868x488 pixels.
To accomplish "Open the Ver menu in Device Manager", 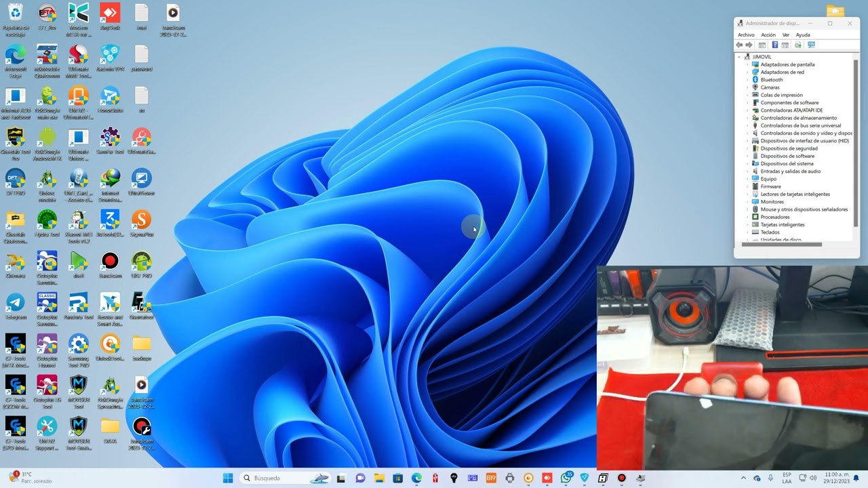I will (786, 35).
